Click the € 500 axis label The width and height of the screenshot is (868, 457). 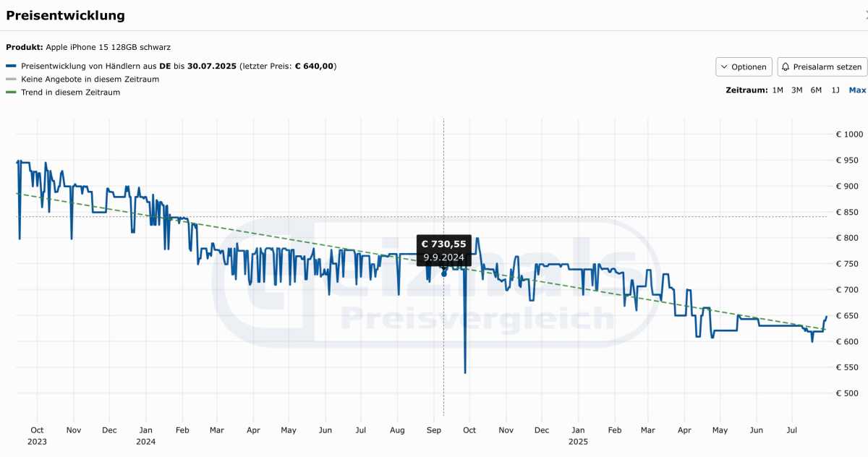click(x=848, y=393)
